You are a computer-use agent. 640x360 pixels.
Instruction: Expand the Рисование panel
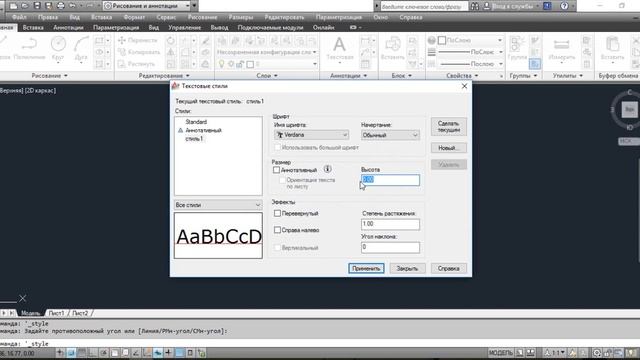point(49,76)
